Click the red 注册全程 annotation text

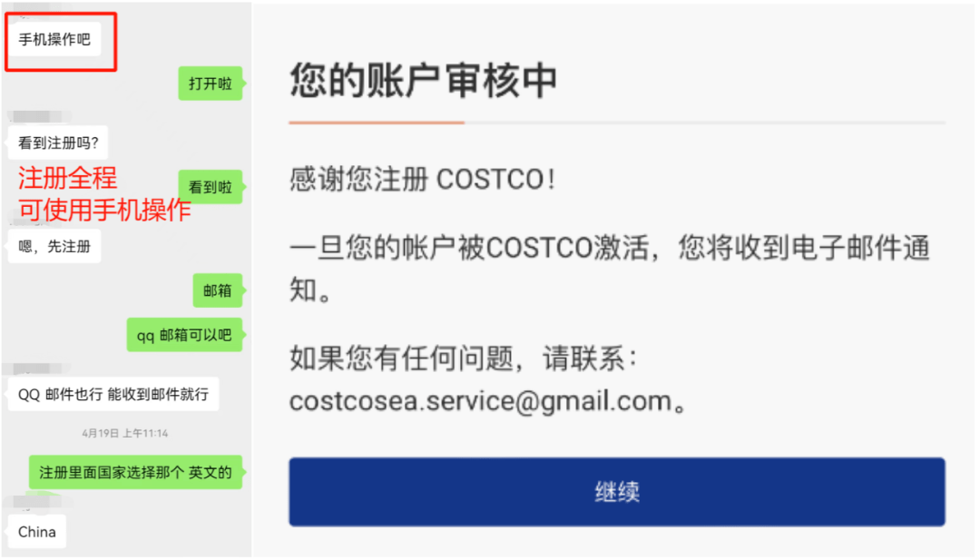pyautogui.click(x=67, y=178)
